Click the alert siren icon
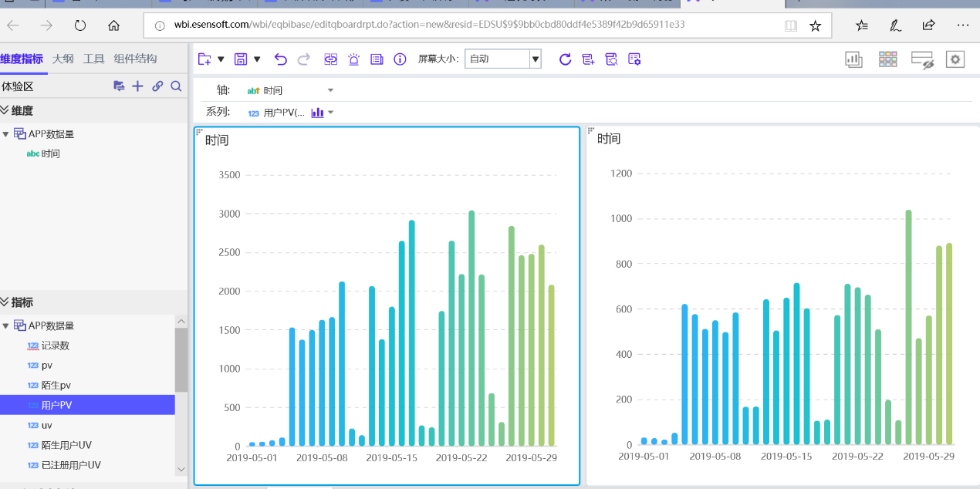This screenshot has height=489, width=980. point(353,59)
